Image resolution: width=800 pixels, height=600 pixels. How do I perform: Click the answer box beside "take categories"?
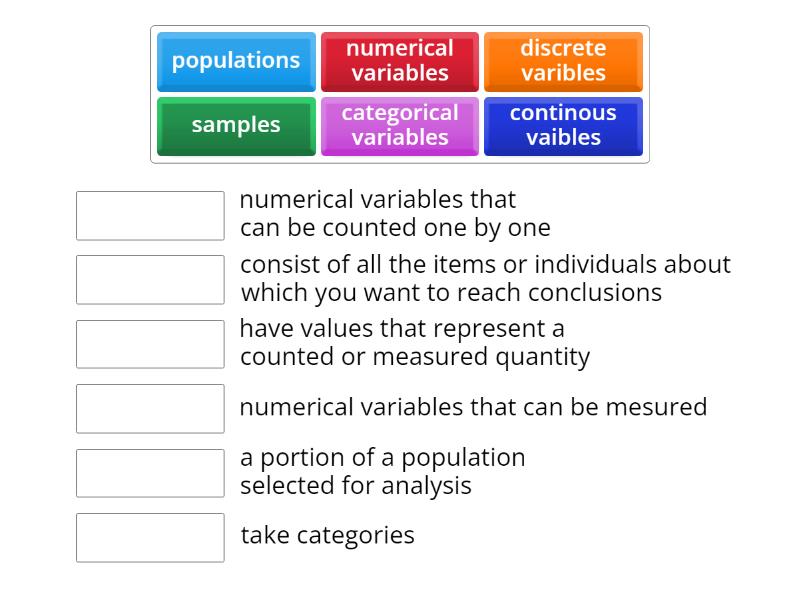pos(150,538)
